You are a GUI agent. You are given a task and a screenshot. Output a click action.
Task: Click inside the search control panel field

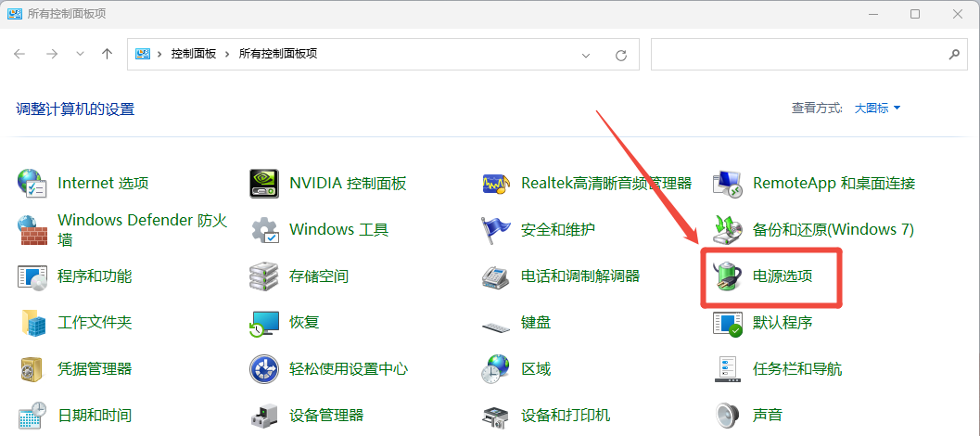click(x=799, y=55)
